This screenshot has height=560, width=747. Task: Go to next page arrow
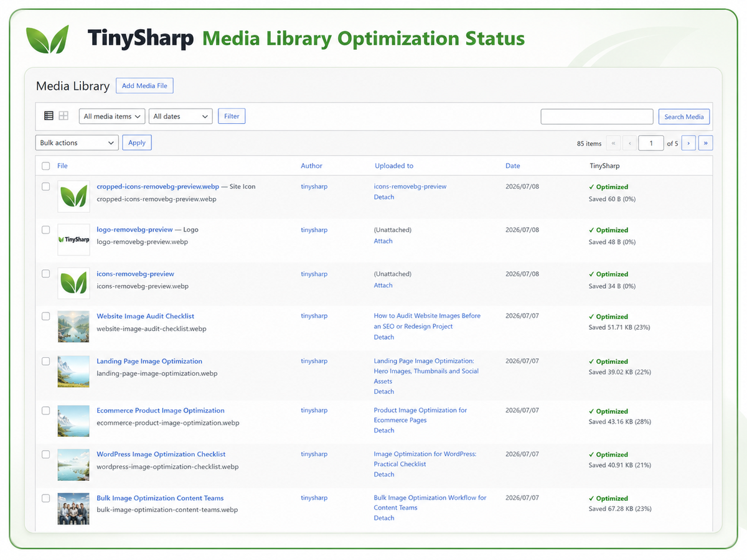click(688, 143)
